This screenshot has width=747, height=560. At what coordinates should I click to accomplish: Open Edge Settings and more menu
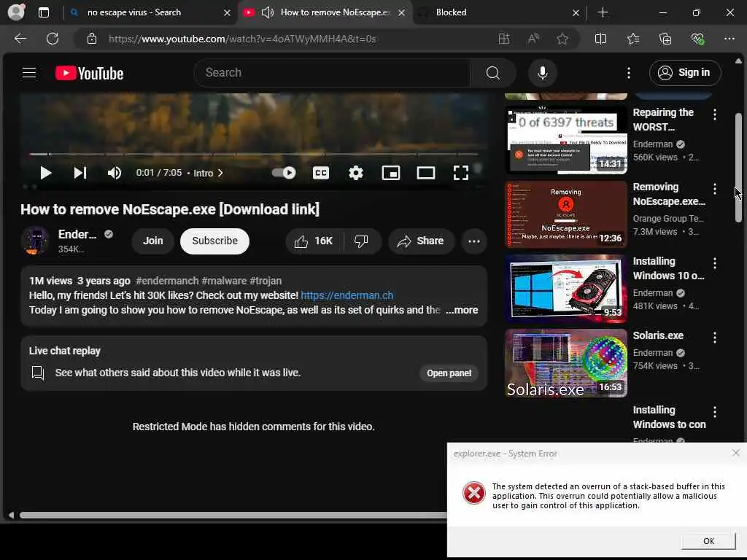click(x=729, y=39)
